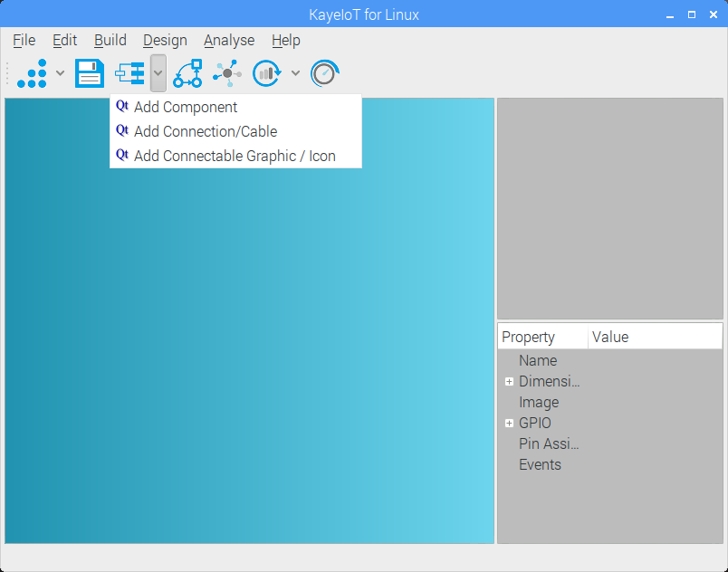Image resolution: width=728 pixels, height=572 pixels.
Task: Open the Analyse menu
Action: (x=229, y=41)
